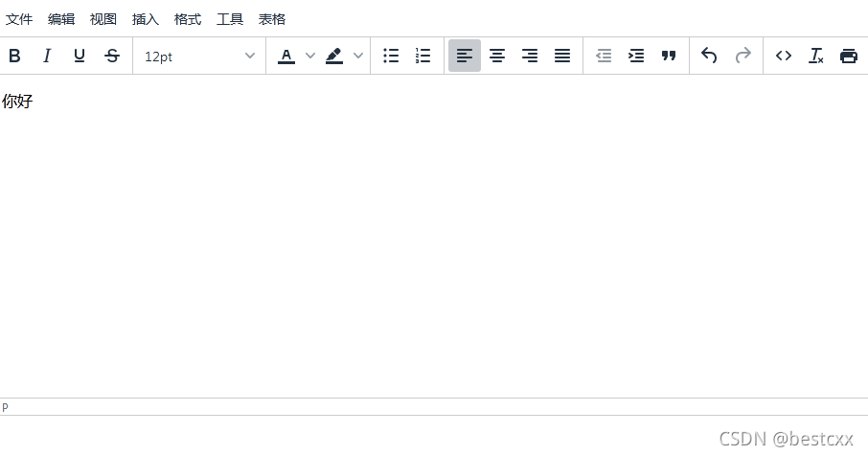Decrease paragraph indent

tap(604, 56)
